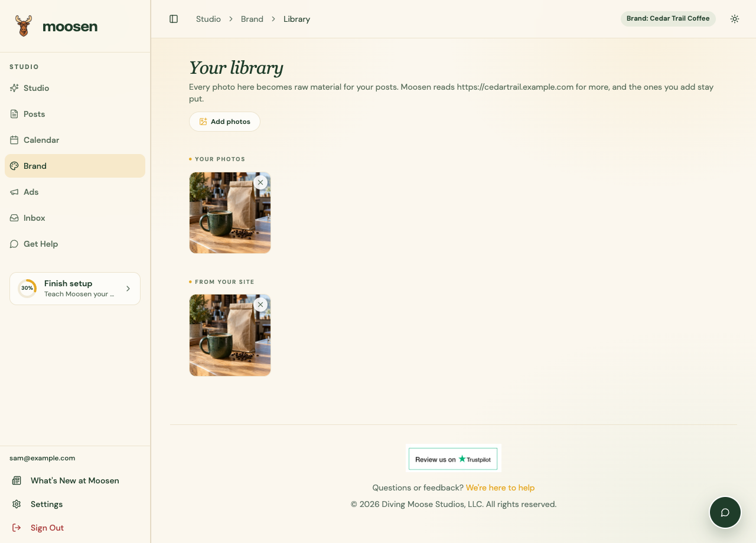
Task: Open the coffee bag thumbnail in Your Photos
Action: click(230, 213)
